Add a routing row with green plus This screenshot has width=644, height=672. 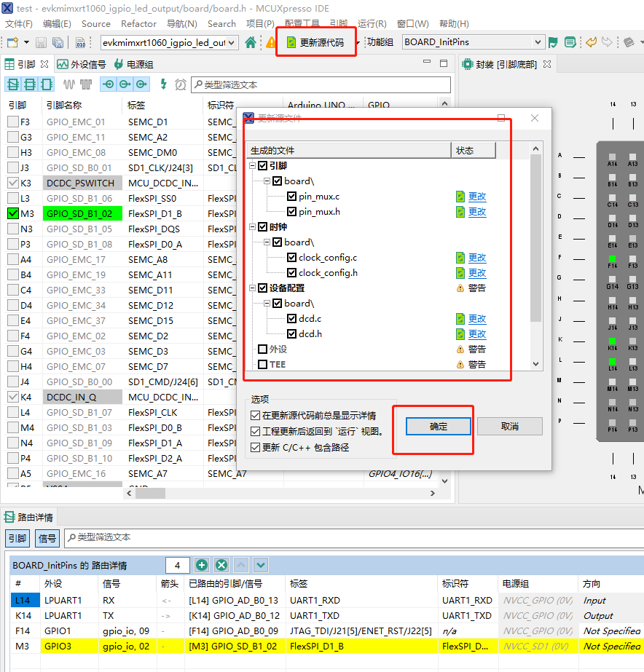click(x=202, y=565)
